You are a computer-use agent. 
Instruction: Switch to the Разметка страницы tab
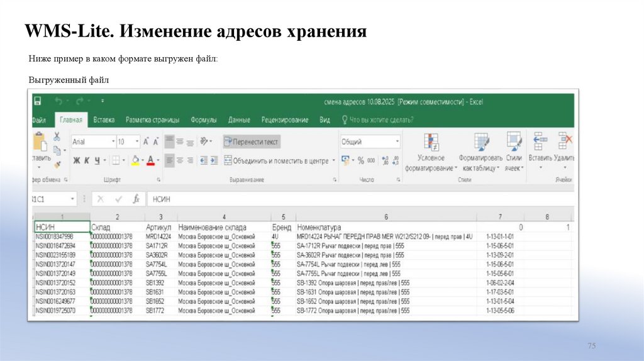coord(152,120)
